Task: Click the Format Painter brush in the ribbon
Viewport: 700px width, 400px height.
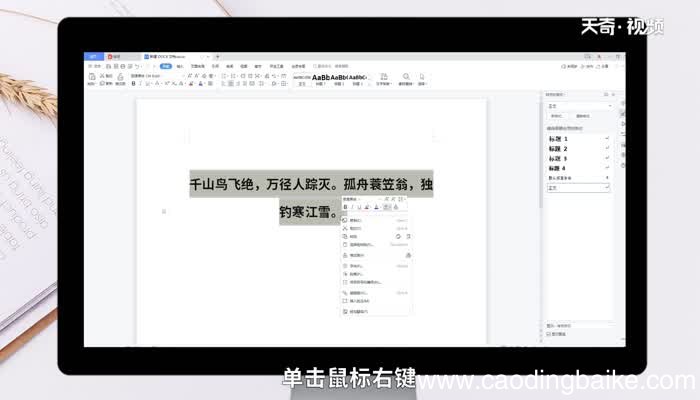Action: (120, 77)
